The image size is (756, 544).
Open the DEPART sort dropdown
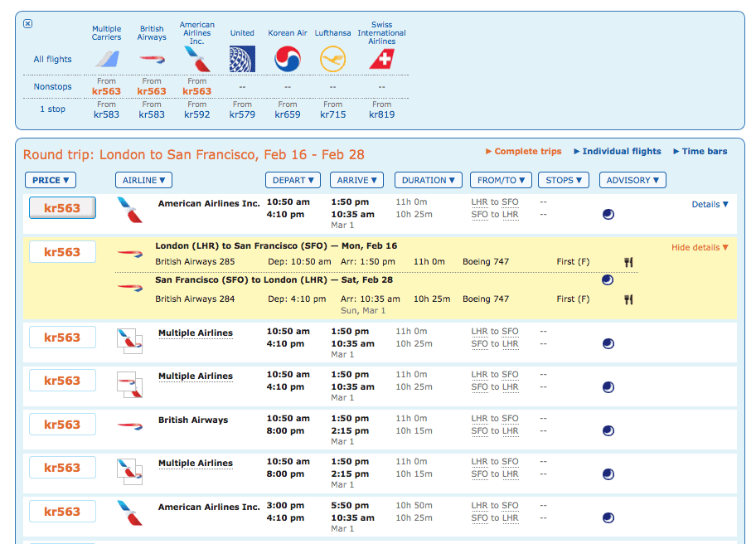293,180
